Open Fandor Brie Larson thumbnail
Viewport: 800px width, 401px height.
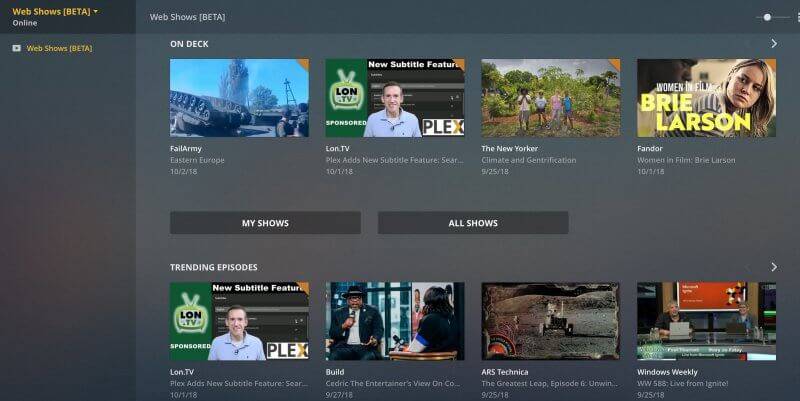click(x=707, y=98)
